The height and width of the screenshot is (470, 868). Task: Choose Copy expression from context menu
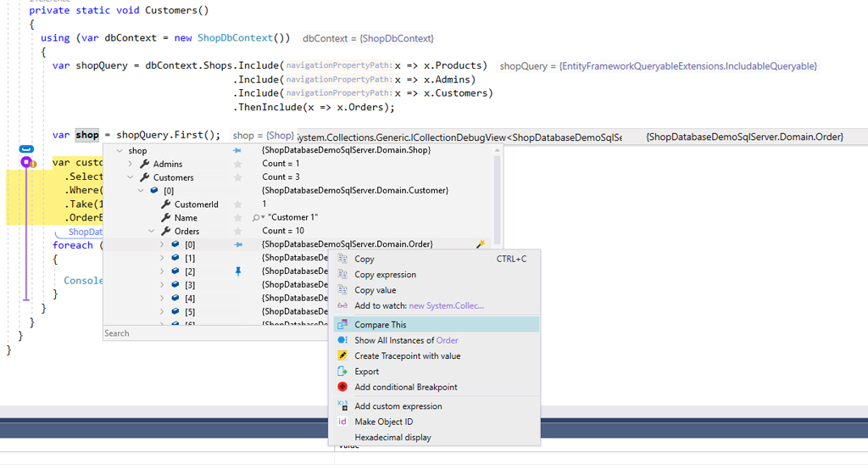click(x=435, y=274)
